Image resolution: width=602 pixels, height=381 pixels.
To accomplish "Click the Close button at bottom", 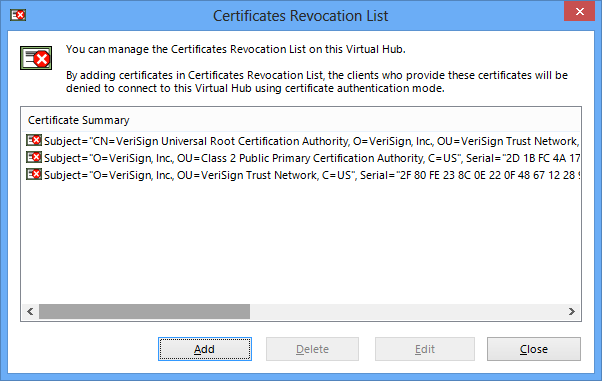I will (x=534, y=349).
